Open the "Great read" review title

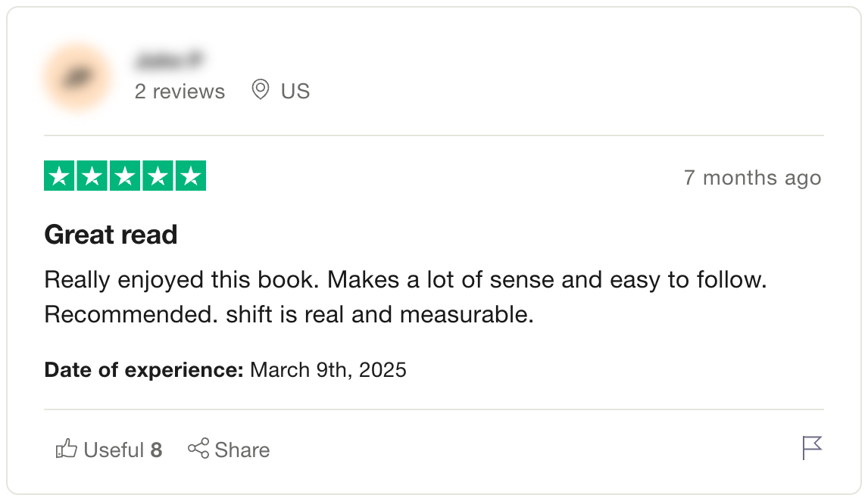111,235
